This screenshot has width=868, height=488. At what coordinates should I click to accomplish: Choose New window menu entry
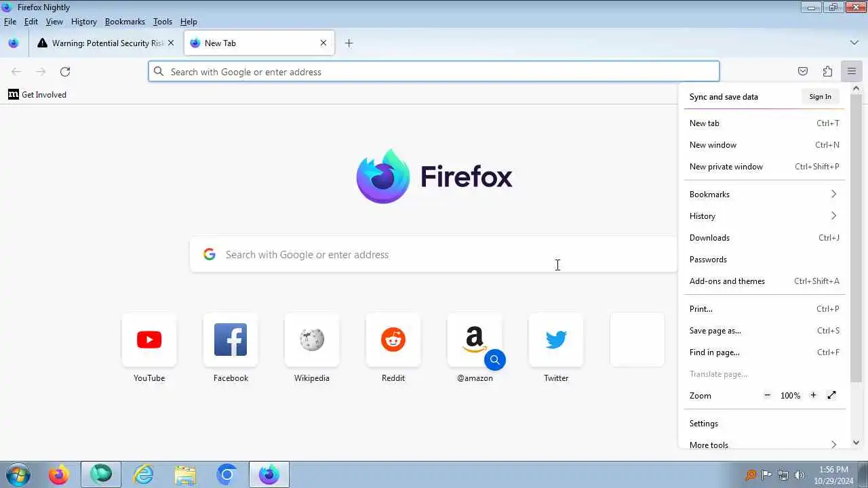[x=764, y=145]
